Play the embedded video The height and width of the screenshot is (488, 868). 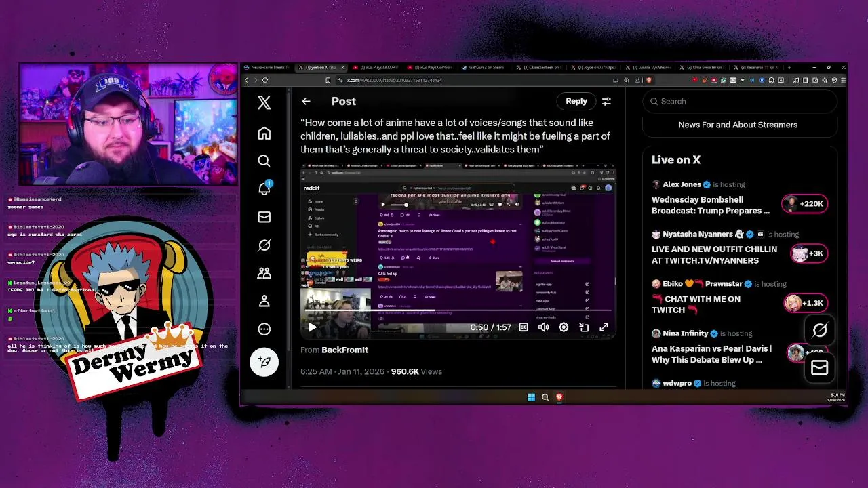tap(312, 327)
